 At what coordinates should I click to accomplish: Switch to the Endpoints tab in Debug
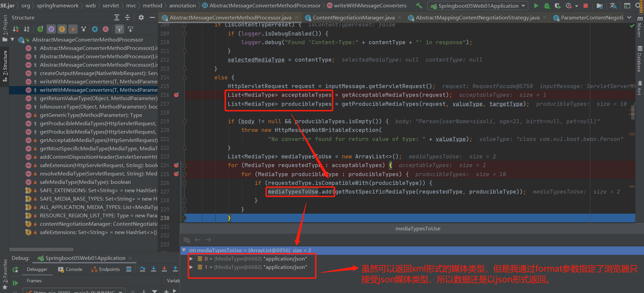coord(106,269)
